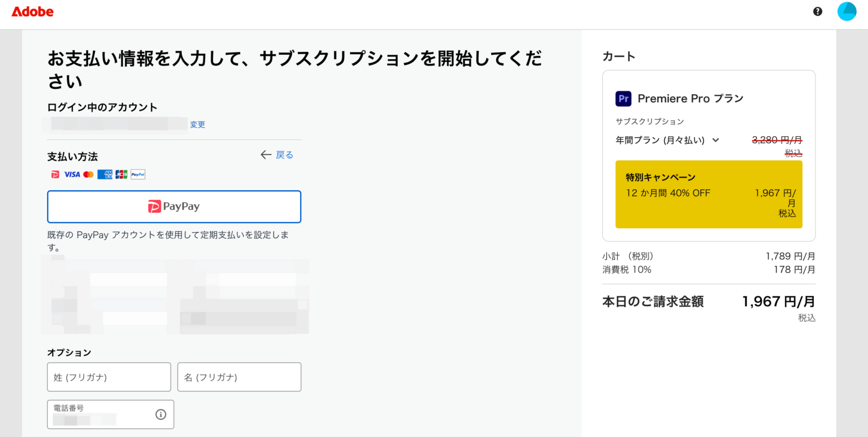Click the back arrow beside 戻る

click(266, 154)
